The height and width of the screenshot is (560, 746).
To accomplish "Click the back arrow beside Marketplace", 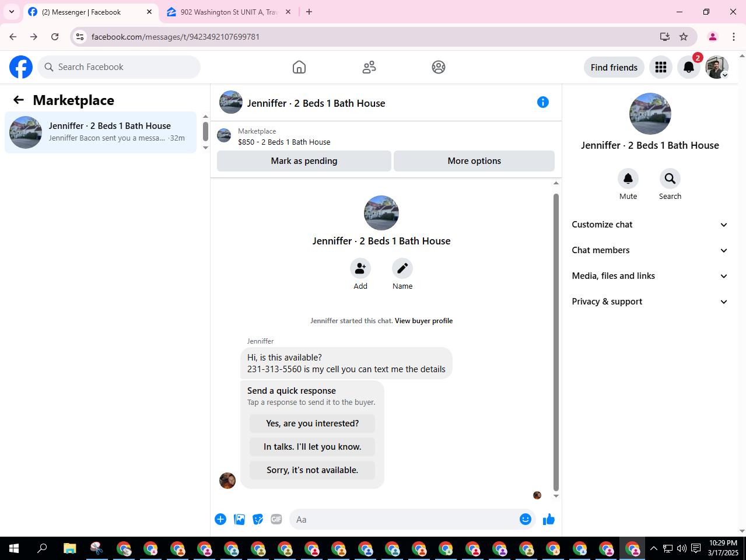I will [19, 100].
